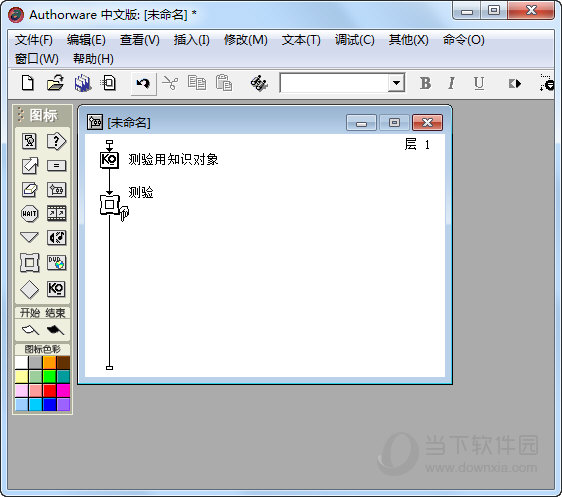The height and width of the screenshot is (497, 562).
Task: Open the 命令(O) menu
Action: tap(463, 40)
